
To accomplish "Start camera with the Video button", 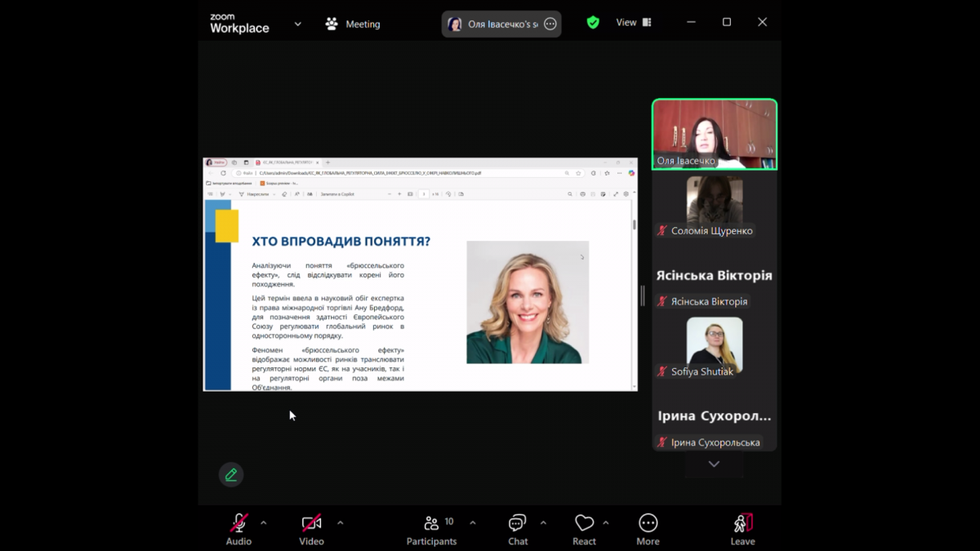I will [x=311, y=529].
